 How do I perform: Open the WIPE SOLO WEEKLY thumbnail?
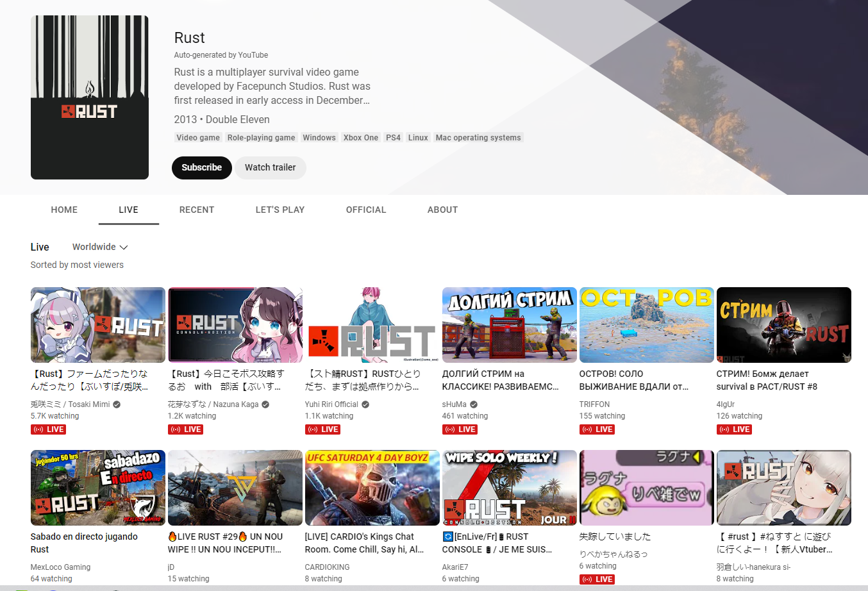tap(510, 488)
